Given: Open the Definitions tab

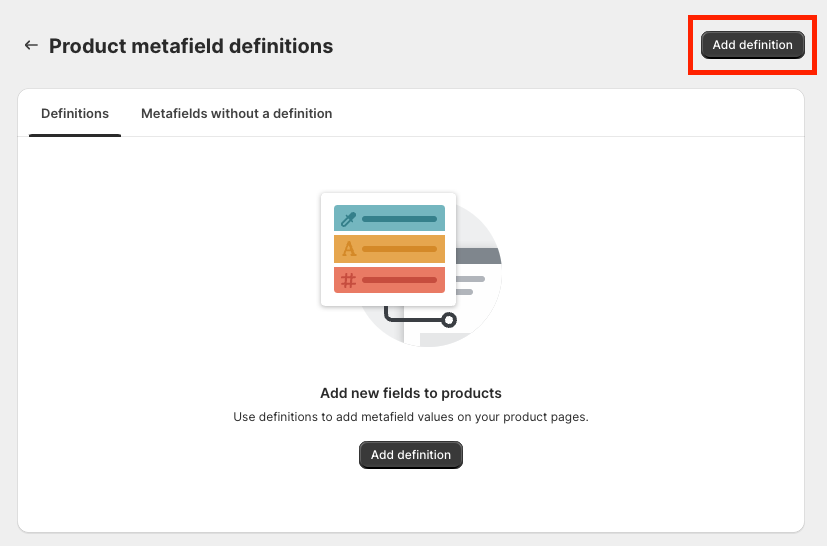Looking at the screenshot, I should [75, 114].
